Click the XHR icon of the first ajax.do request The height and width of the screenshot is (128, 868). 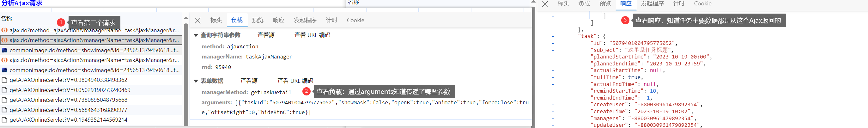point(4,30)
